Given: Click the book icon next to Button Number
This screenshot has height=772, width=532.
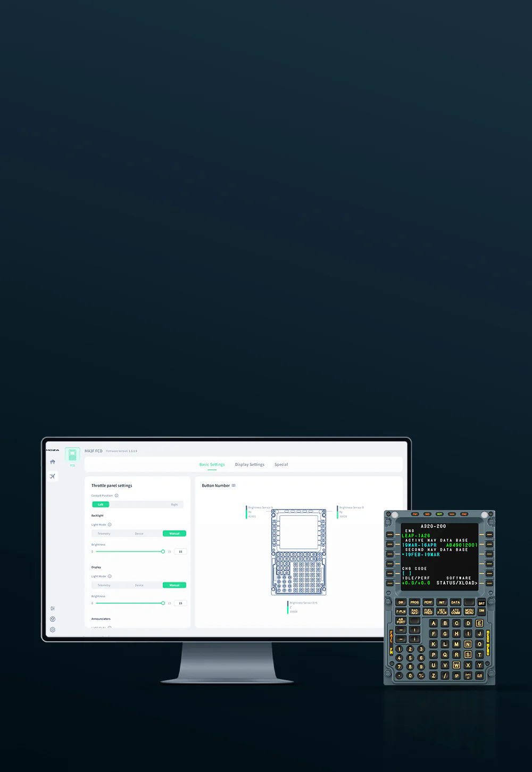Looking at the screenshot, I should [234, 486].
